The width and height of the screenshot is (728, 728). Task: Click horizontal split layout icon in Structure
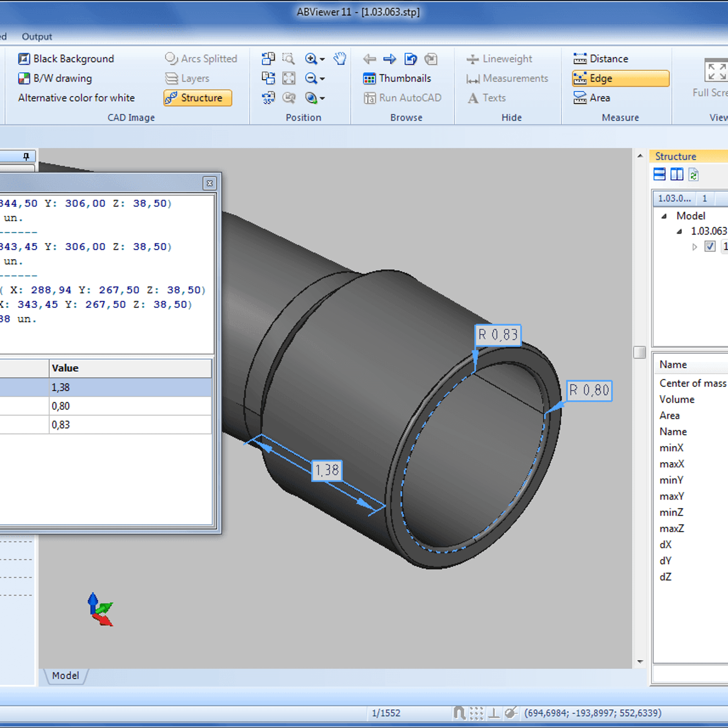pos(659,174)
